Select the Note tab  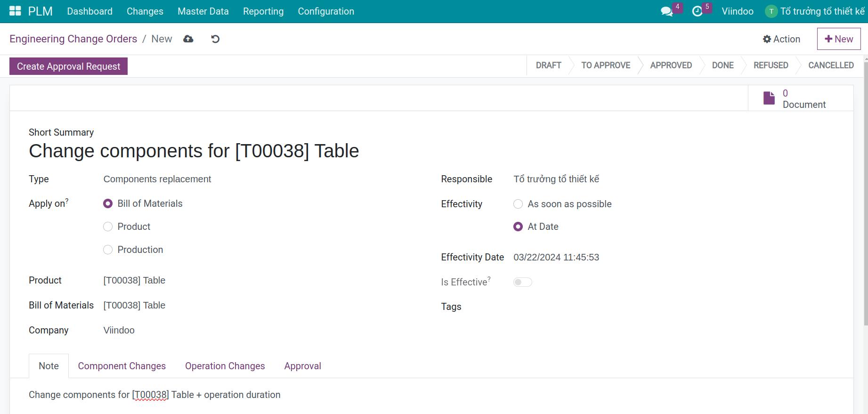click(x=49, y=366)
